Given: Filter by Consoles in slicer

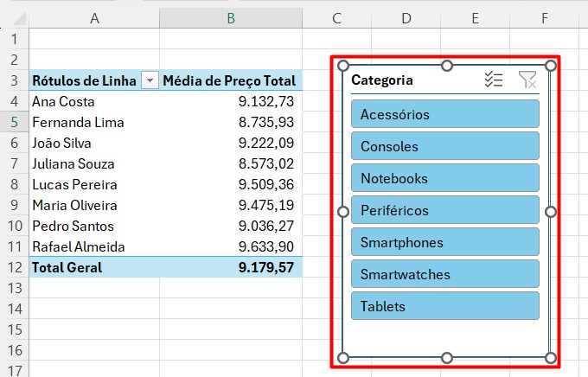Looking at the screenshot, I should [x=445, y=146].
